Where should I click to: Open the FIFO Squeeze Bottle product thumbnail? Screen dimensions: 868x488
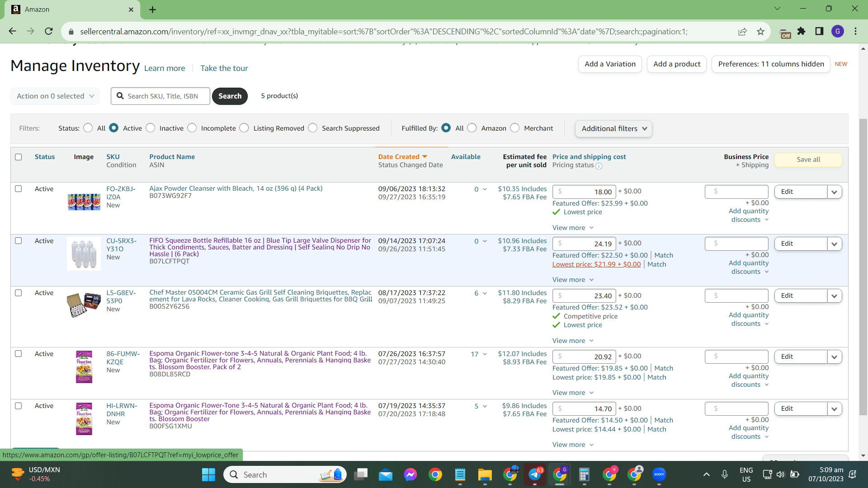click(84, 253)
